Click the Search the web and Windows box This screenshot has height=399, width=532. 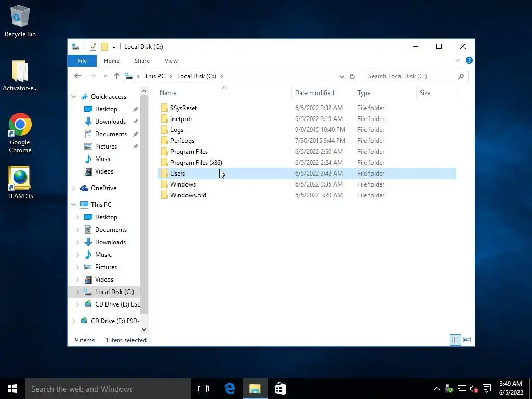point(108,389)
